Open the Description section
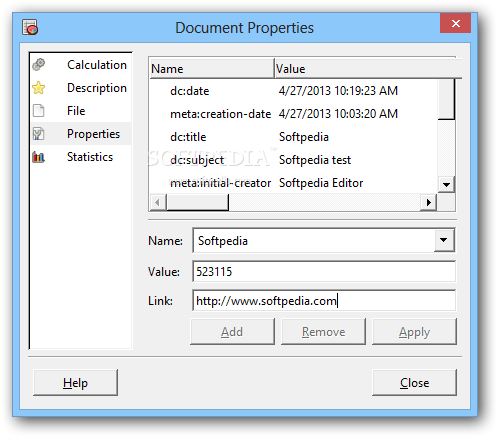498x437 pixels. tap(81, 88)
